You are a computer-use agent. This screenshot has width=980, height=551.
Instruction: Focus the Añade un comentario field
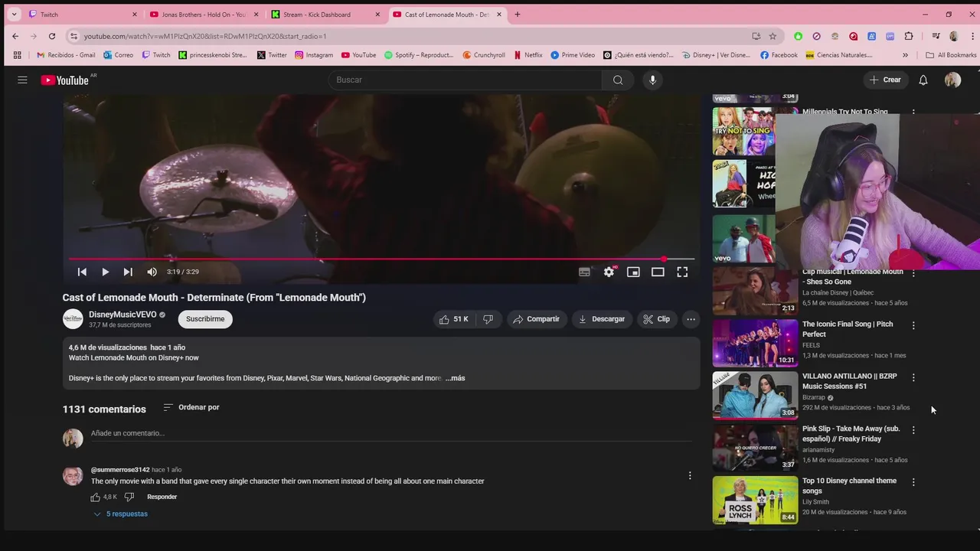point(391,433)
